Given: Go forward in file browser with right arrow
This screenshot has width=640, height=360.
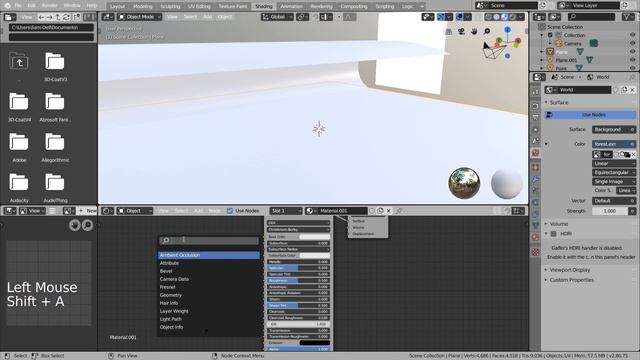Looking at the screenshot, I should click(x=49, y=17).
